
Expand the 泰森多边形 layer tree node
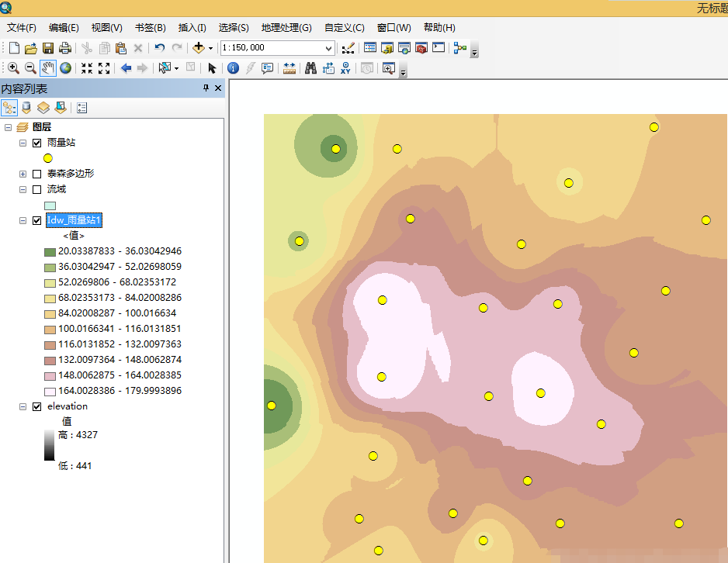click(23, 174)
